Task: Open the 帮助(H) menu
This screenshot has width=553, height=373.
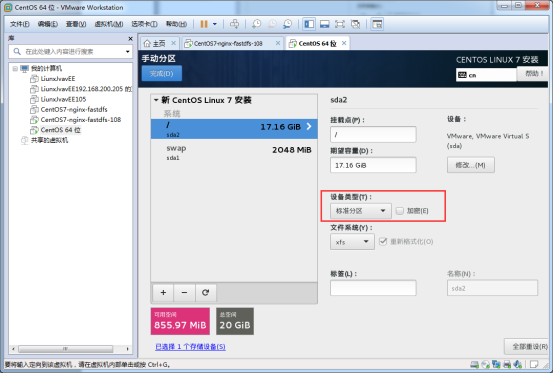Action: tap(176, 24)
